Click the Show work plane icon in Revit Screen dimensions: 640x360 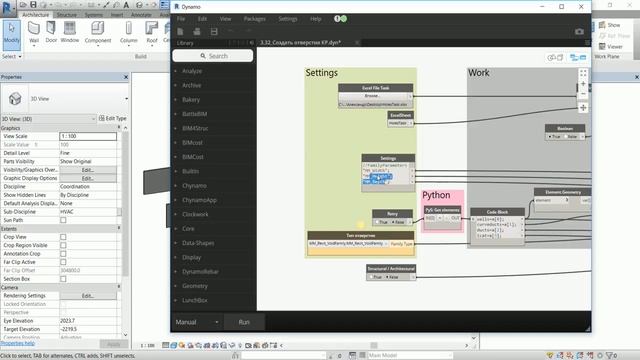tap(609, 25)
